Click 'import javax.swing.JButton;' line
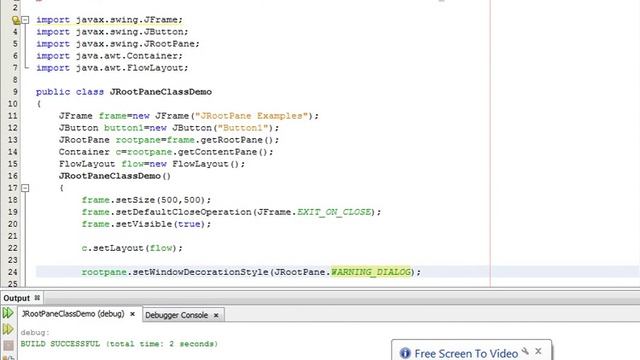Viewport: 640px width, 360px height. 112,32
